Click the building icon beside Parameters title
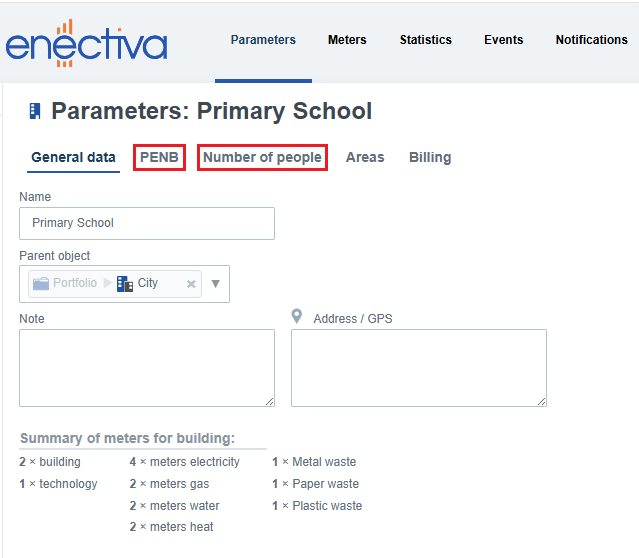639x558 pixels. click(35, 111)
